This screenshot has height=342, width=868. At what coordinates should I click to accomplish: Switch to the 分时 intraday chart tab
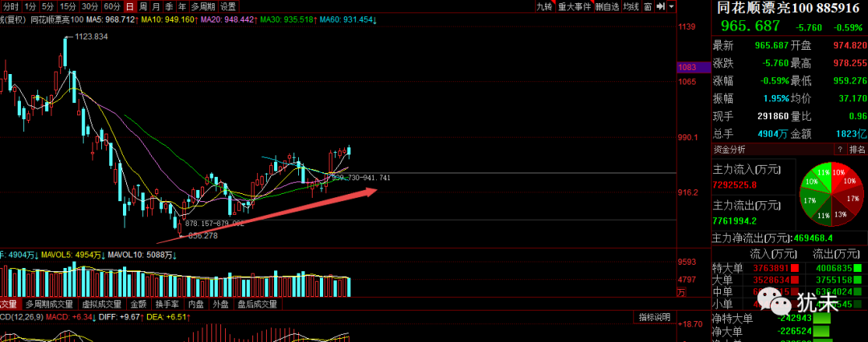[x=11, y=6]
